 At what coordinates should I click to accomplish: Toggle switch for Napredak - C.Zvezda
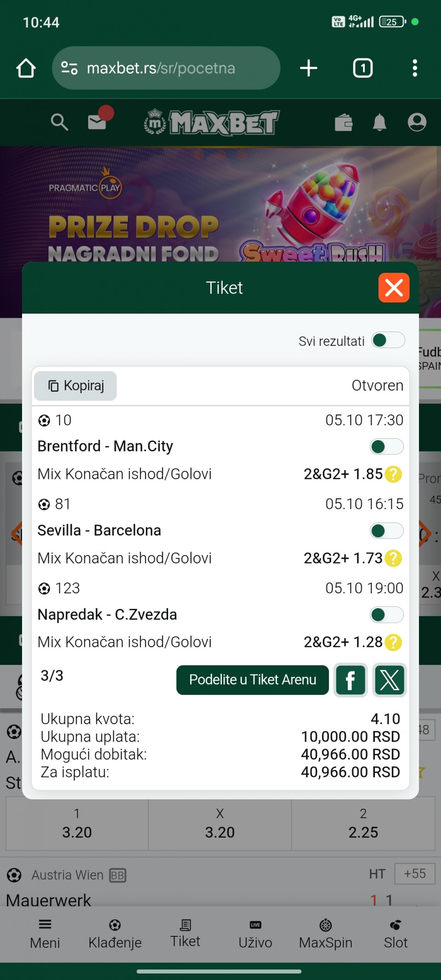(386, 615)
